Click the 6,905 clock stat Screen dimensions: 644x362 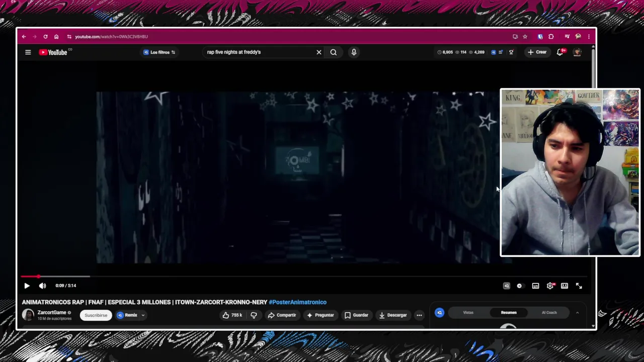[x=445, y=52]
